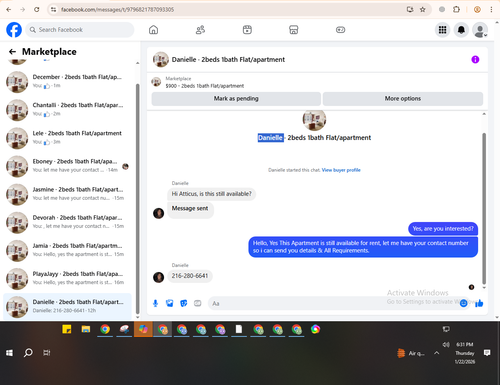Click the 'Yes, are you interested?' message
The width and height of the screenshot is (500, 385).
(x=443, y=229)
